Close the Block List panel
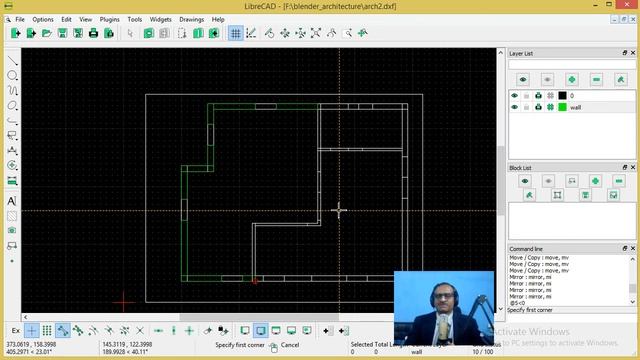This screenshot has height=360, width=640. tap(633, 167)
